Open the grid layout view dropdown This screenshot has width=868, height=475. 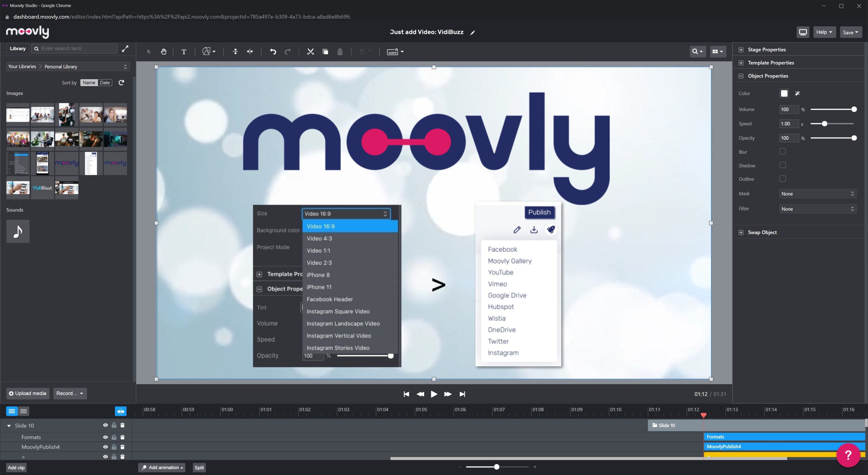(717, 51)
